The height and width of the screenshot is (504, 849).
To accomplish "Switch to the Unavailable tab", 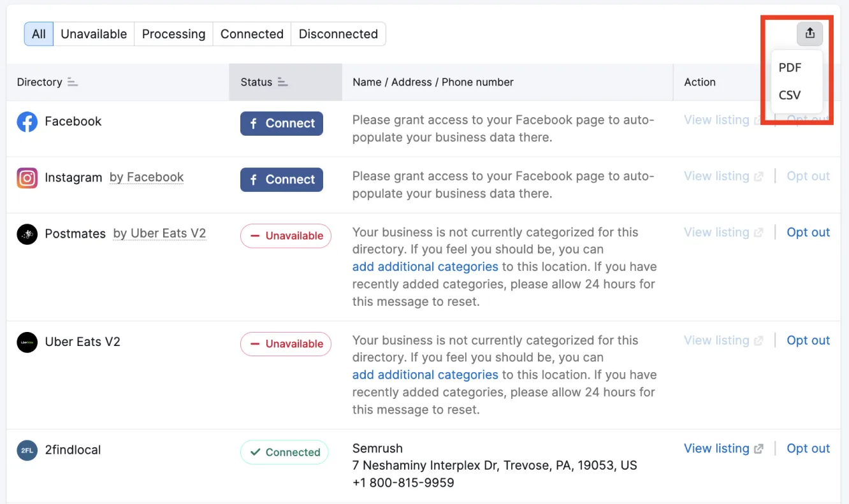I will coord(93,34).
